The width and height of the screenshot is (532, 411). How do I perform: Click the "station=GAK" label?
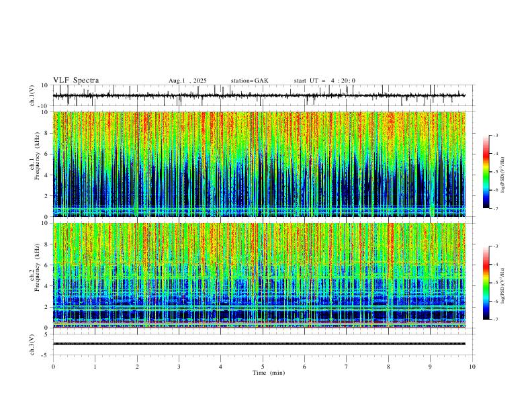tap(249, 81)
